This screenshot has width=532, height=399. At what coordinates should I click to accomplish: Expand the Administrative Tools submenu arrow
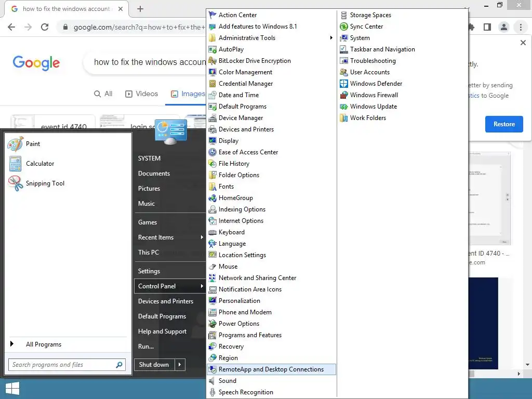(331, 37)
